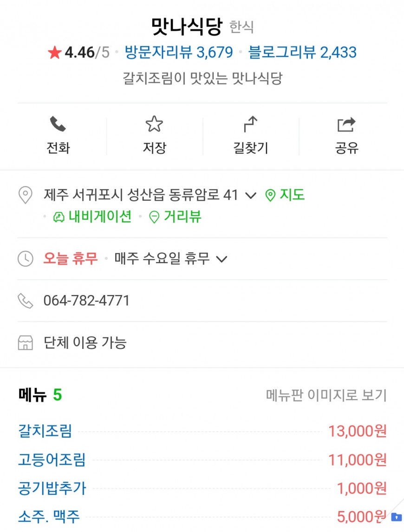This screenshot has width=404, height=532.
Task: Expand the 매주 수요일 휴무 hours chevron
Action: pos(222,259)
